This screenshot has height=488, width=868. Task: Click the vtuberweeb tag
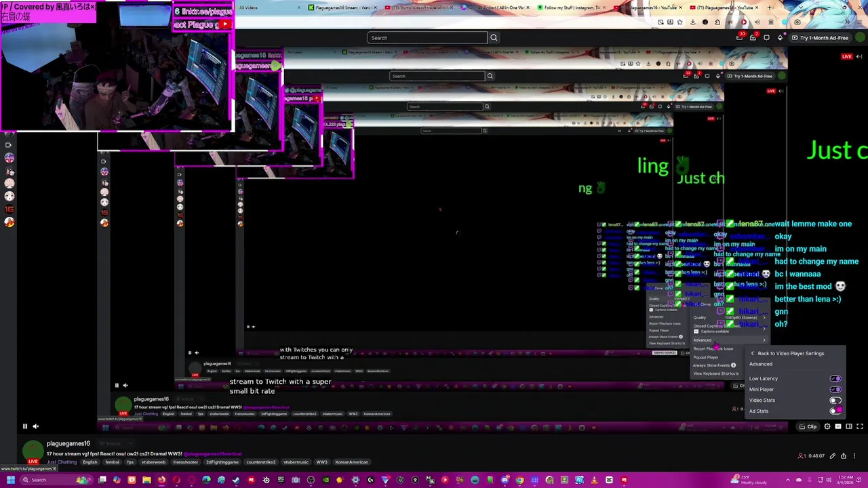click(153, 462)
